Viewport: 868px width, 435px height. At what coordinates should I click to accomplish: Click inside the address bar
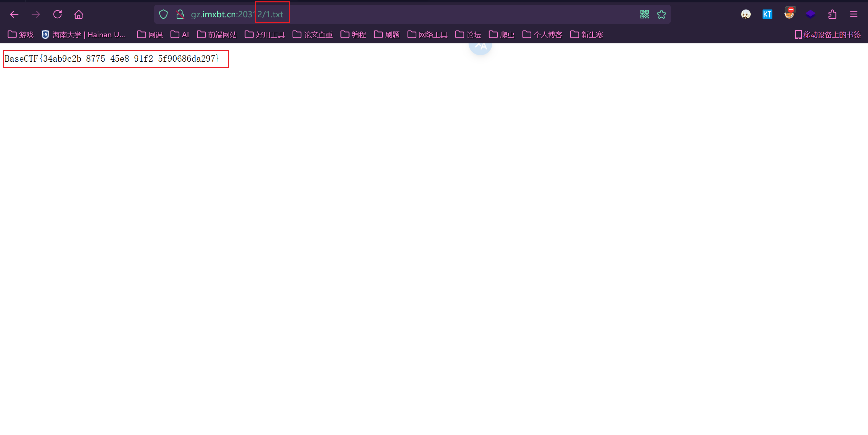373,14
